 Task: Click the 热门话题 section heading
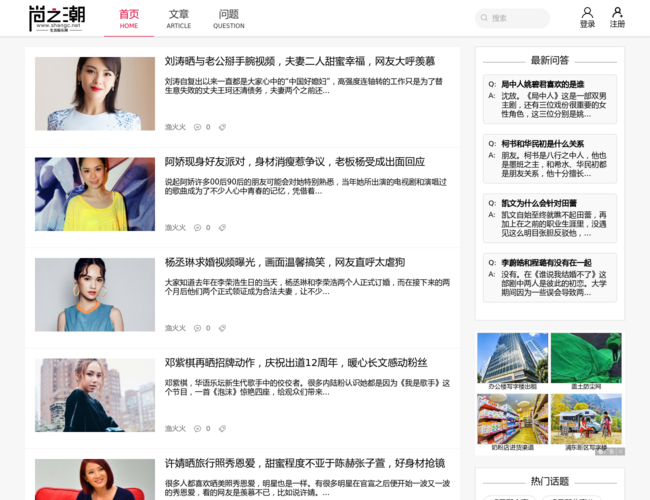550,481
